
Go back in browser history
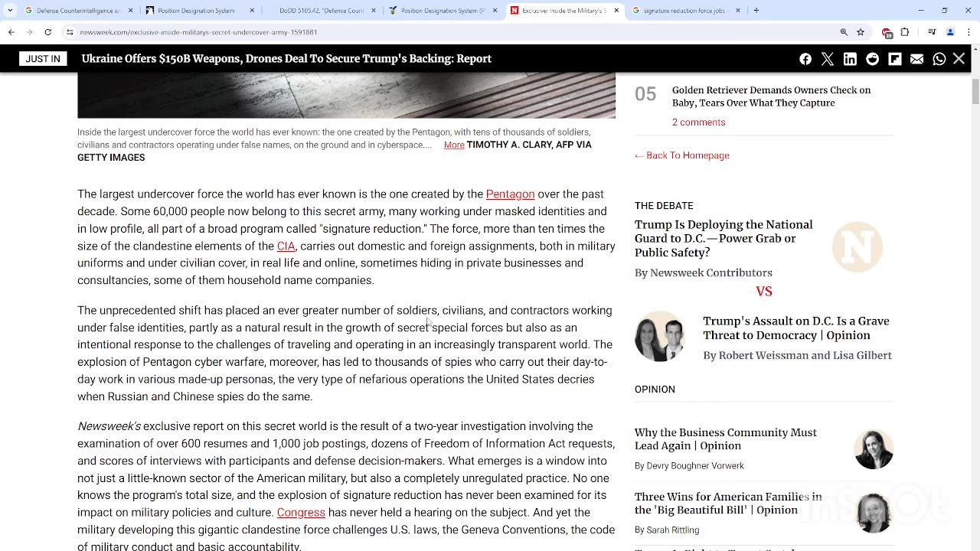tap(11, 32)
